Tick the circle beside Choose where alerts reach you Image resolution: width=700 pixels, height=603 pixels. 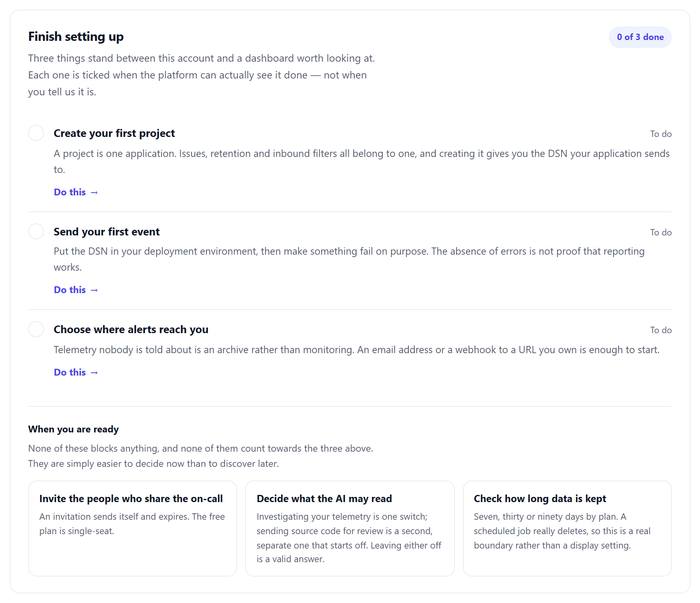[x=36, y=329]
